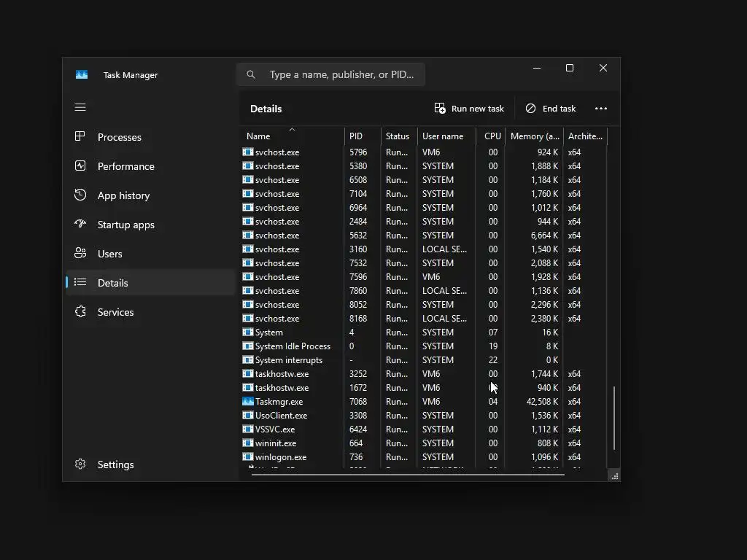Click the icon of taskhostw.exe PID 3252
This screenshot has width=747, height=560.
[x=248, y=374]
